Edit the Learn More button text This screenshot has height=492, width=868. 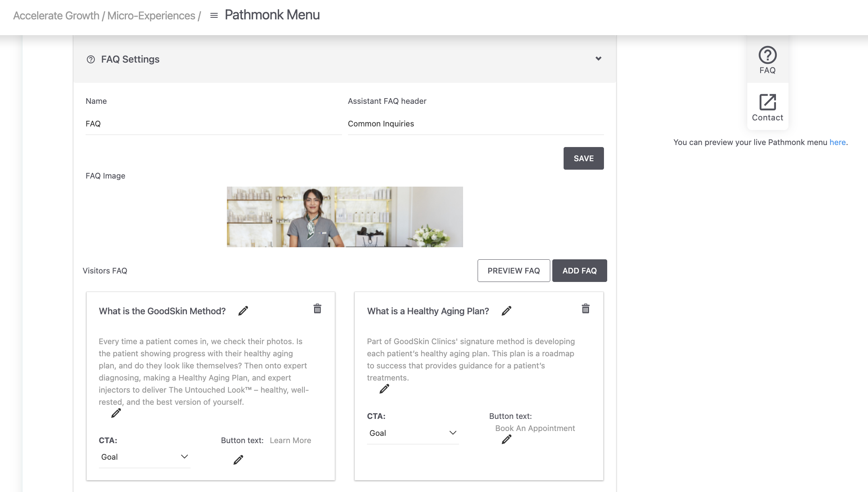coord(238,460)
